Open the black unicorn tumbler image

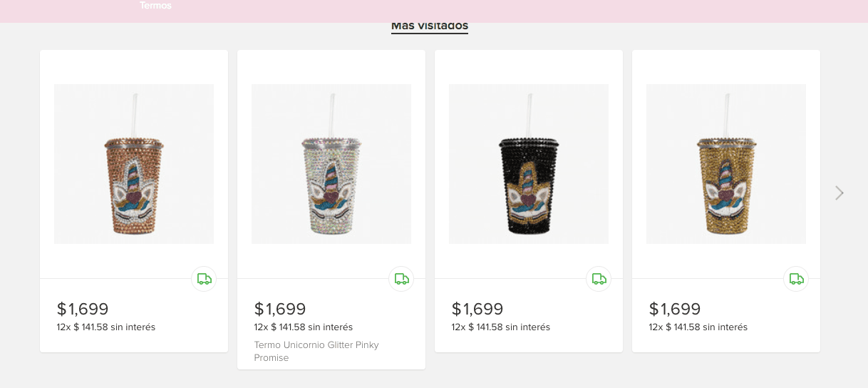[x=529, y=164]
